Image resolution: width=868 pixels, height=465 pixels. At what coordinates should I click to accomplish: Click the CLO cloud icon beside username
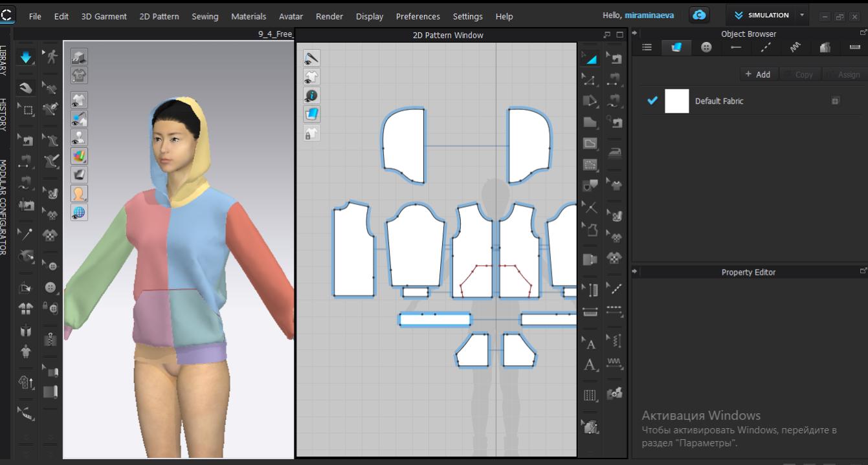(x=699, y=16)
